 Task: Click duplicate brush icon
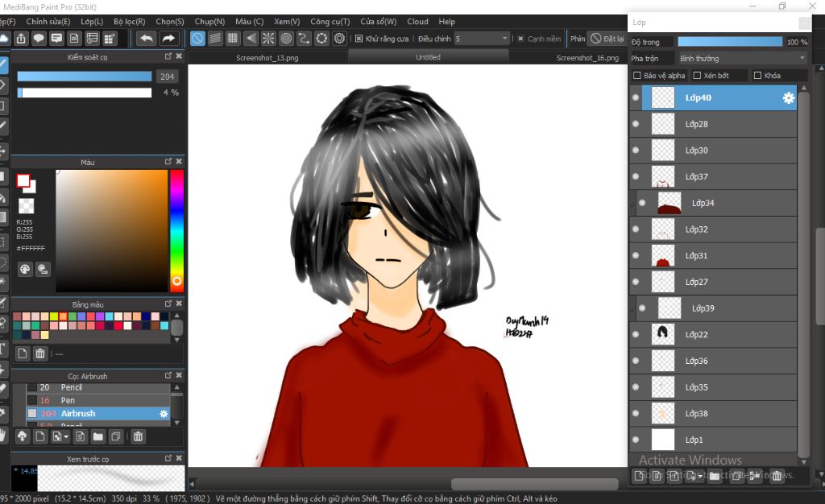(x=116, y=436)
